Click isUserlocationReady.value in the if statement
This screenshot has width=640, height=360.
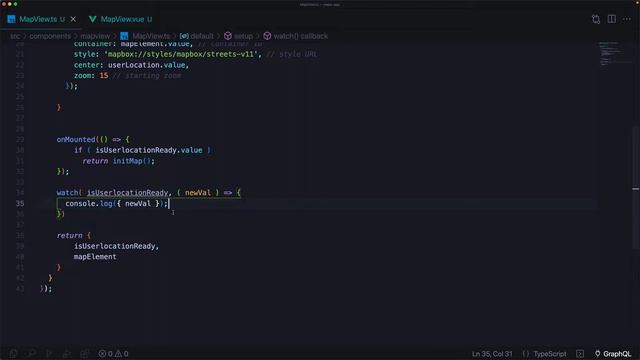click(x=149, y=150)
